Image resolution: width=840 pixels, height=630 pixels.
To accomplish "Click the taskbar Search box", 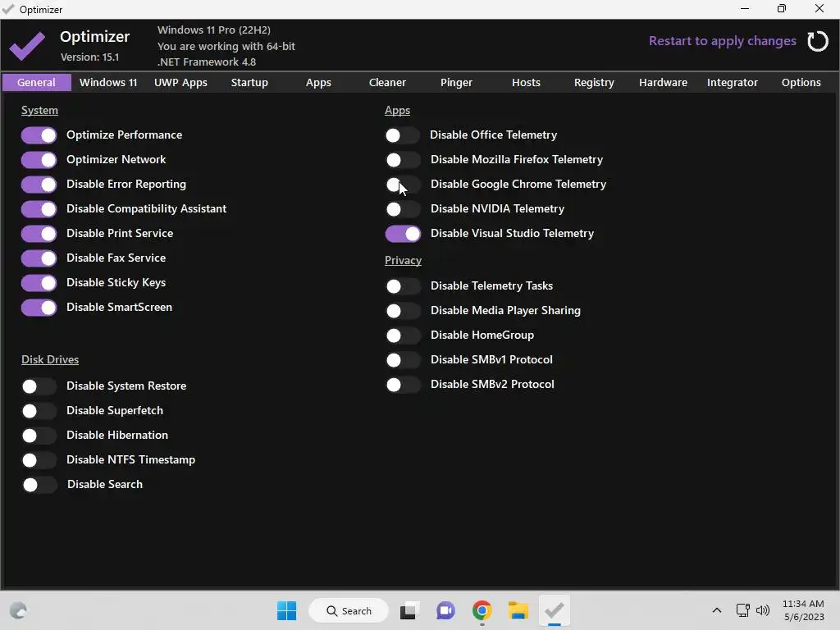I will 349,610.
